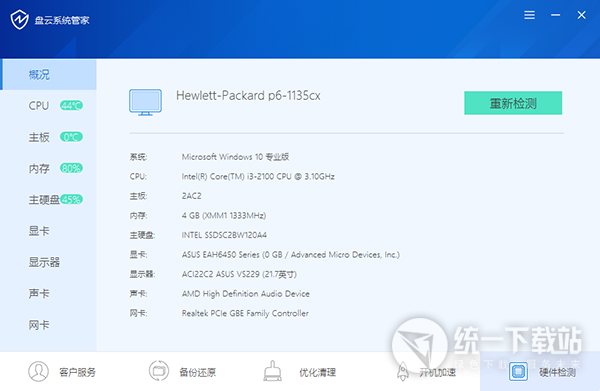Open the 主板 sidebar tab
600x391 pixels.
48,137
